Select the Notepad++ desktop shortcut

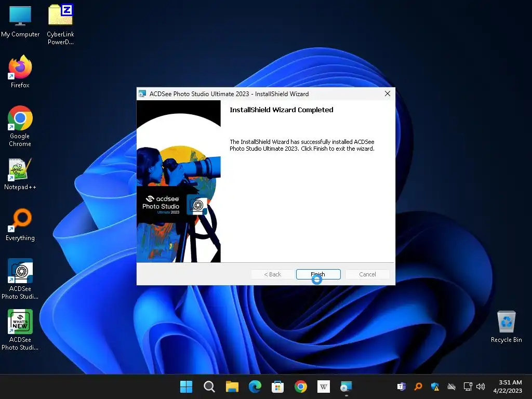20,174
